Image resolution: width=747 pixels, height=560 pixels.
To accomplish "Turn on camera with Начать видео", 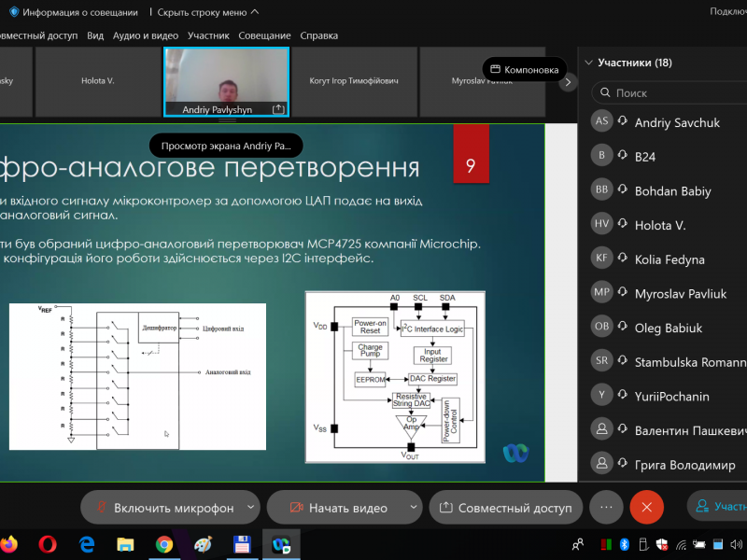I will pyautogui.click(x=337, y=508).
